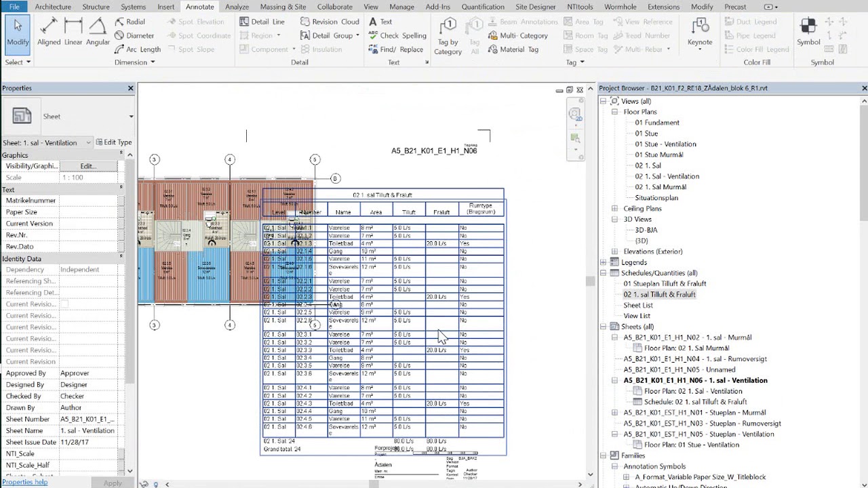Image resolution: width=868 pixels, height=488 pixels.
Task: Switch to the Massing & Site tab
Action: point(283,7)
